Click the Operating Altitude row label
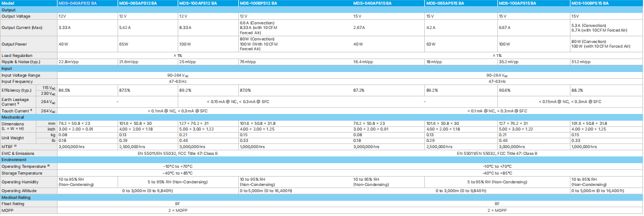This screenshot has height=216, width=644. pyautogui.click(x=19, y=191)
